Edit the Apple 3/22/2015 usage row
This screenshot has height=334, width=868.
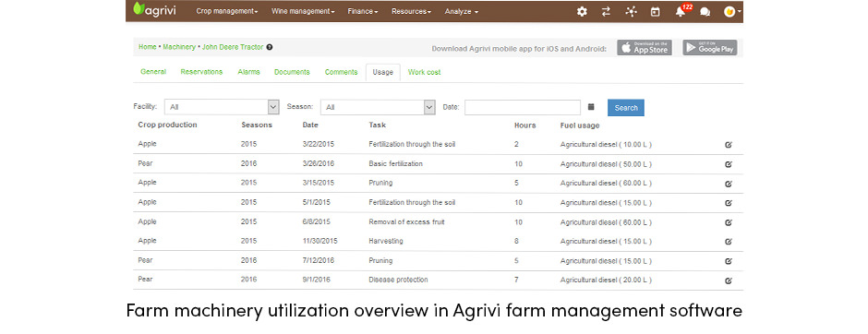pos(729,145)
